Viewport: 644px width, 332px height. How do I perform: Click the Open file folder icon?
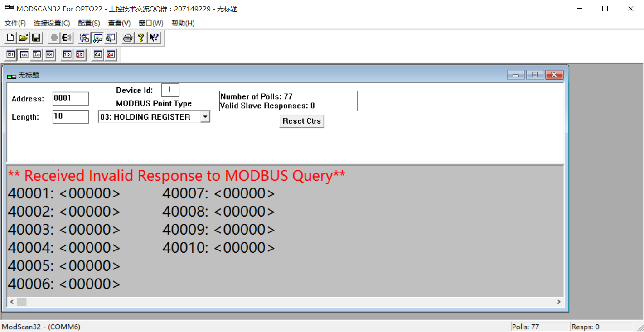tap(23, 38)
